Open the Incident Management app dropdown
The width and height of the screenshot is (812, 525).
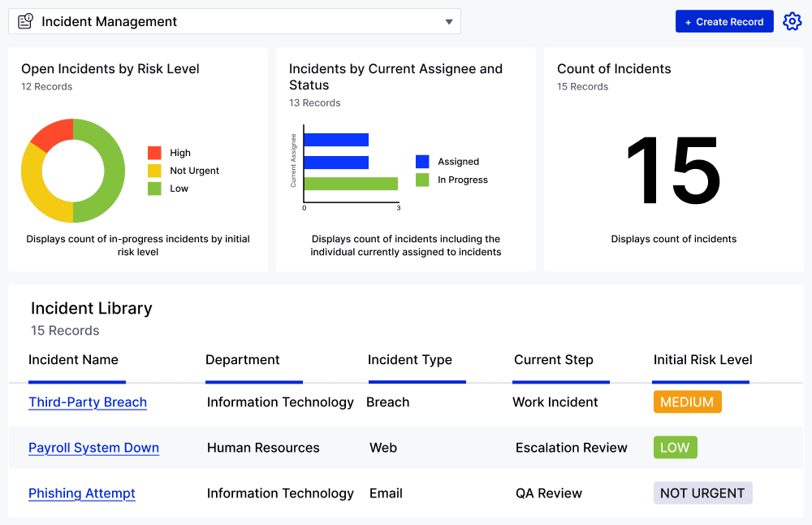tap(449, 22)
